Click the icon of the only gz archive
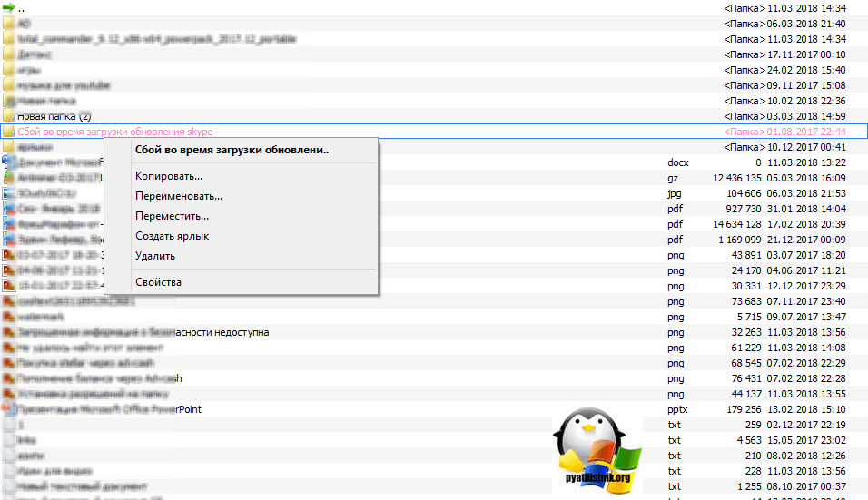Viewport: 868px width, 500px height. coord(8,178)
